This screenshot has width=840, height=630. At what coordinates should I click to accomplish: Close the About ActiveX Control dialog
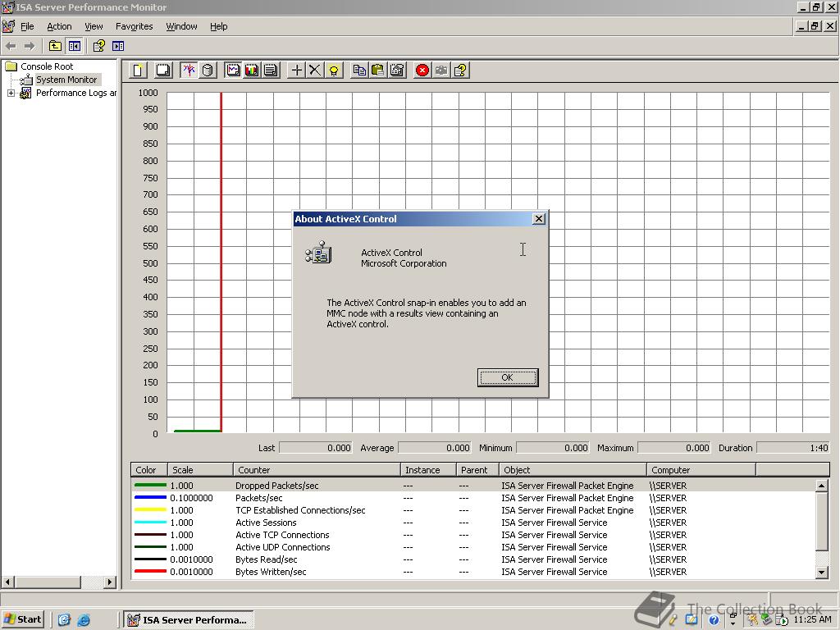[x=539, y=218]
